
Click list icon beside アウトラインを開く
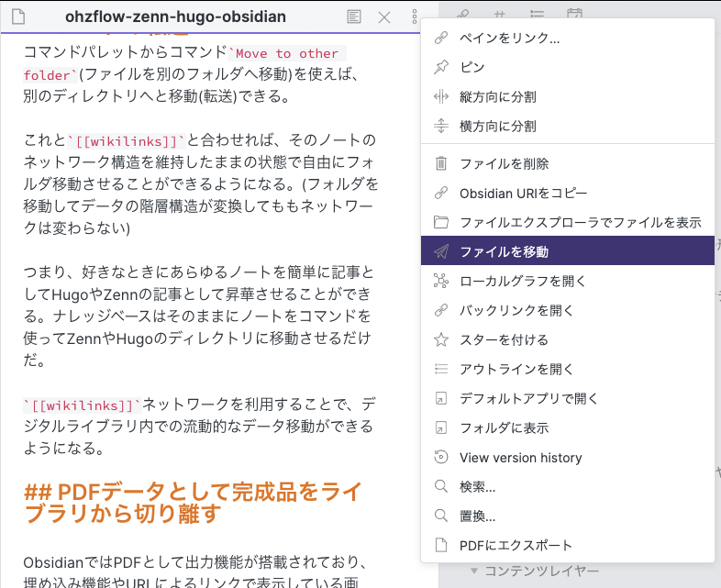point(441,369)
